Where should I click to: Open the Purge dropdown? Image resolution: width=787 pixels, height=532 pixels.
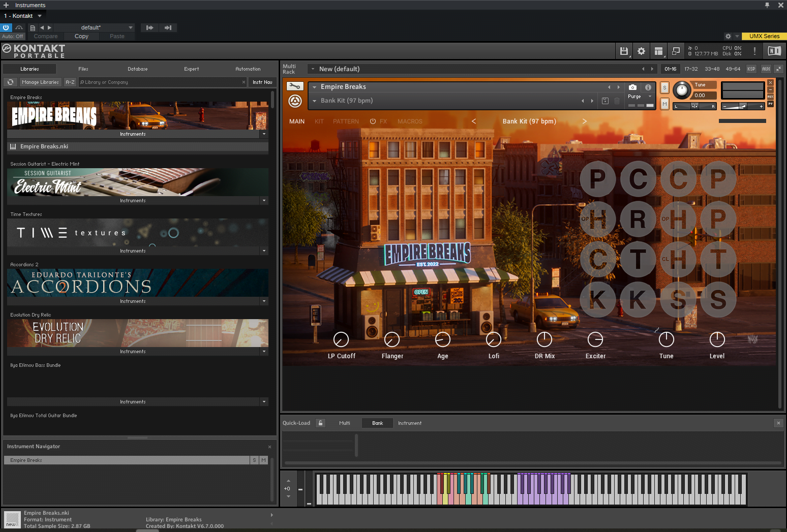point(640,97)
